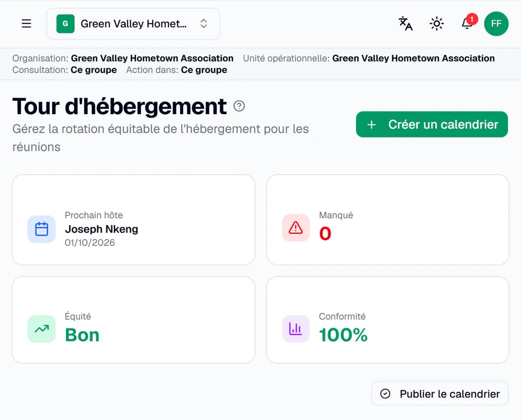Toggle the light/dark theme sun icon
Image resolution: width=521 pixels, height=420 pixels.
436,24
